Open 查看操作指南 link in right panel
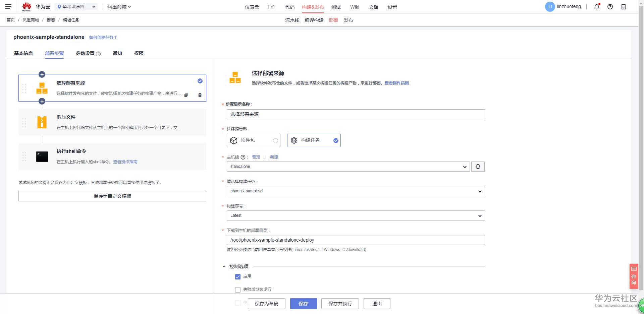 (x=397, y=83)
